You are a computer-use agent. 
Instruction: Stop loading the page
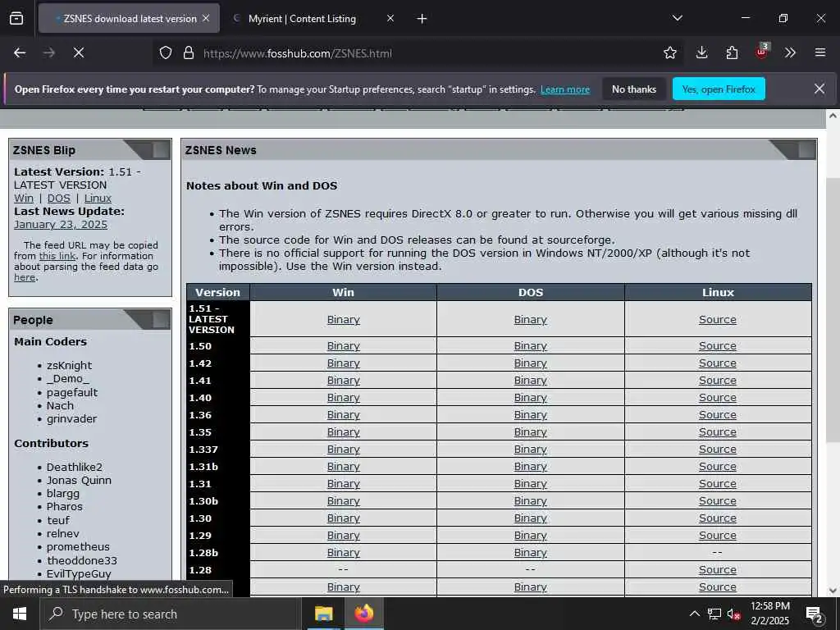[79, 52]
